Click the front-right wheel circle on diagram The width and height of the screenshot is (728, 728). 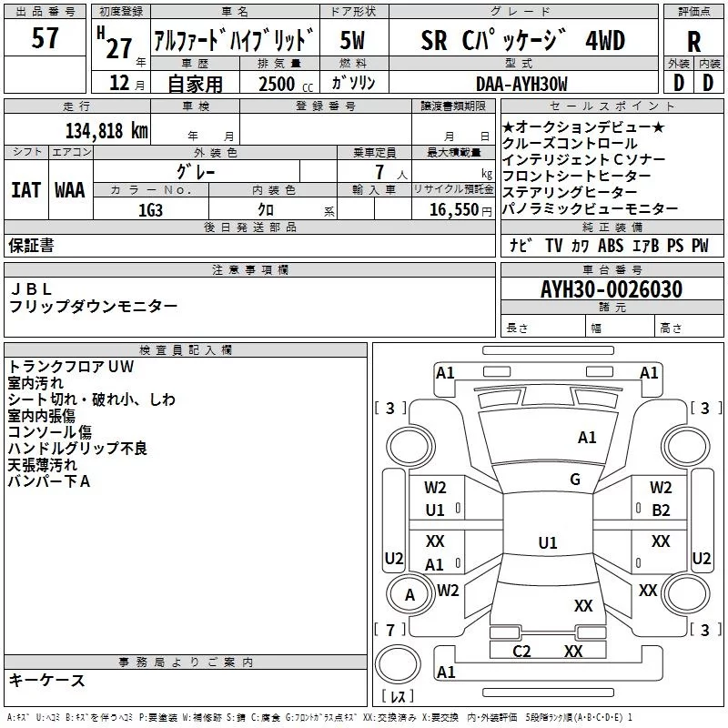click(685, 447)
